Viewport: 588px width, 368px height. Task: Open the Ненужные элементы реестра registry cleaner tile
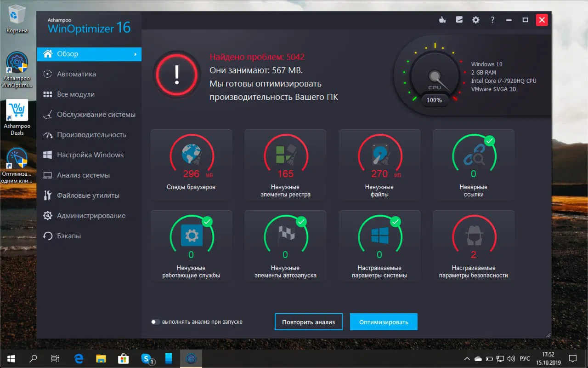click(x=285, y=165)
